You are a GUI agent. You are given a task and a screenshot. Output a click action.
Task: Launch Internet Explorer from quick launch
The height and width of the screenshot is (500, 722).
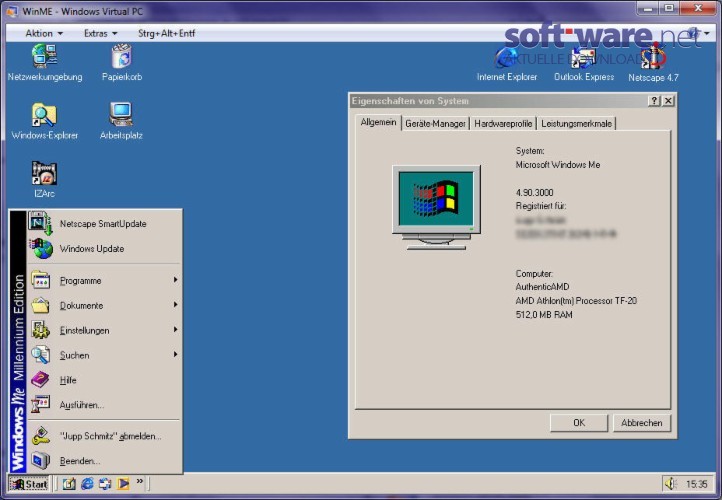pos(87,484)
